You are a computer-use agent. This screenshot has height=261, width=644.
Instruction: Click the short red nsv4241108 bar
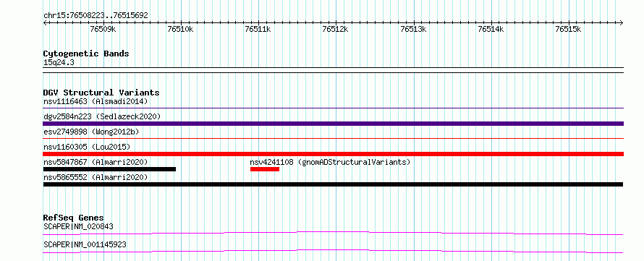tap(265, 169)
